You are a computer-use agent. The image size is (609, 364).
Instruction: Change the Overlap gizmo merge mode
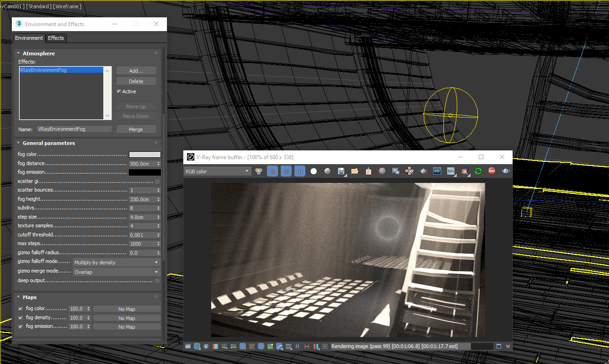click(117, 271)
